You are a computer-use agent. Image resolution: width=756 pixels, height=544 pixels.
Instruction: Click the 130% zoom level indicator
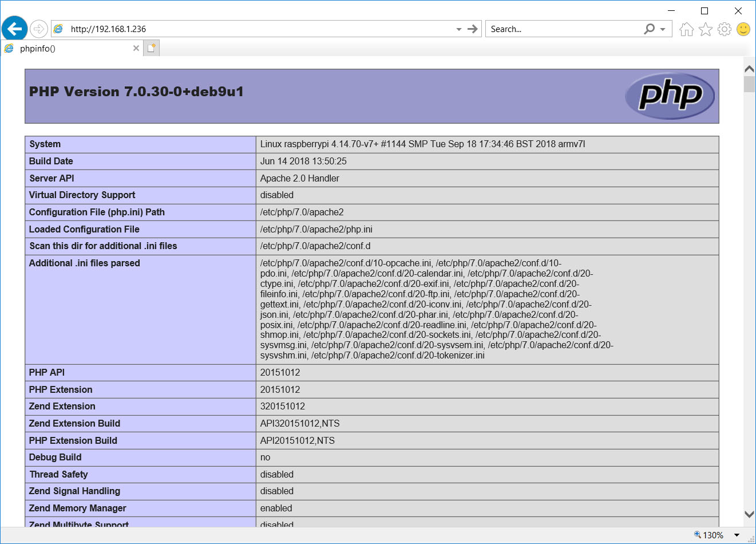[708, 535]
